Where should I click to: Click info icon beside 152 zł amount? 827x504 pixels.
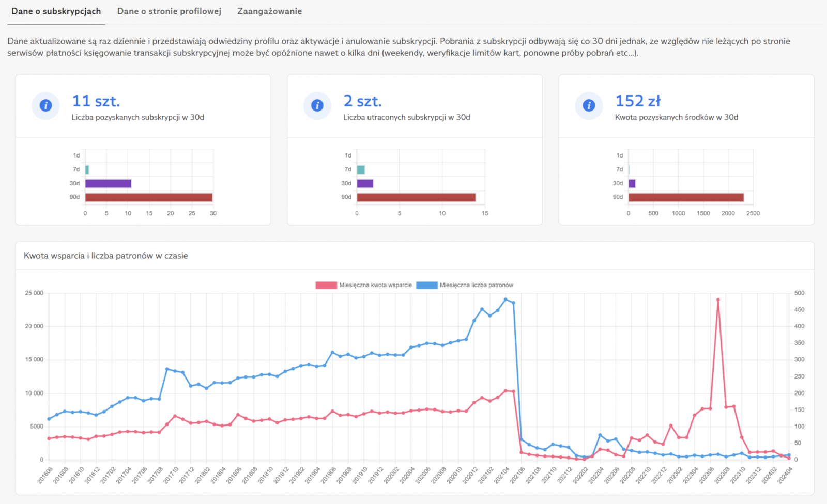tap(589, 106)
